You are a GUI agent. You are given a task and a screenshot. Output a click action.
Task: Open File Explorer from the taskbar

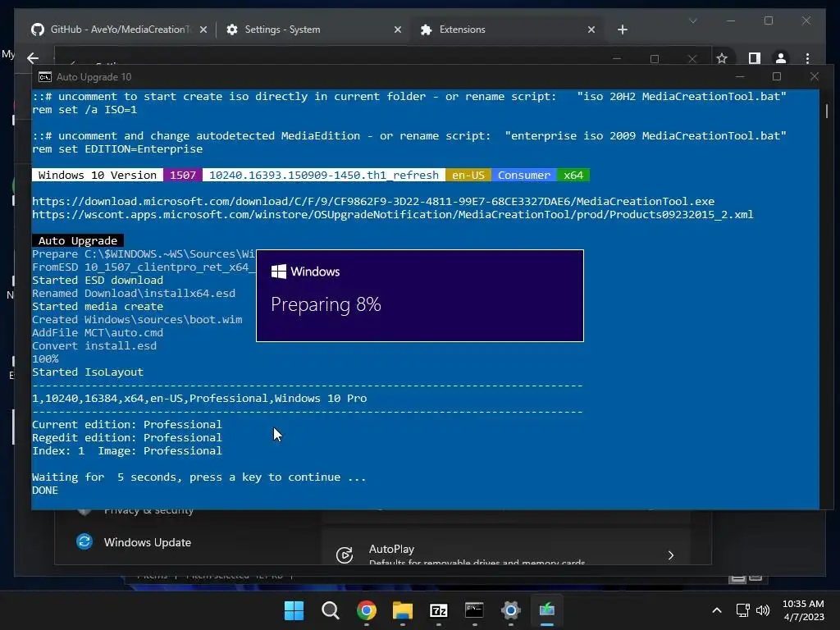[402, 610]
